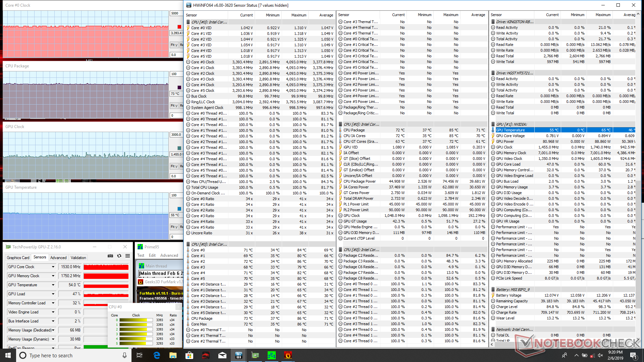Open File Explorer from the taskbar
644x362 pixels.
(x=173, y=355)
